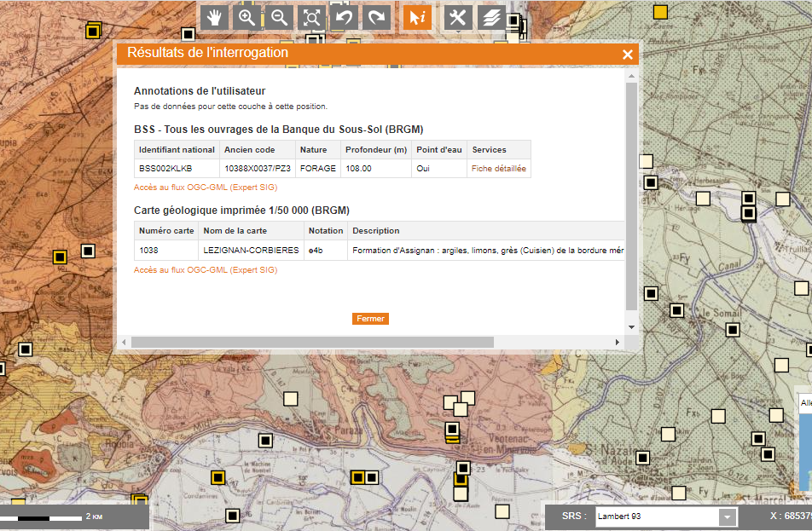Click the map name LEZIGNAN-CORBIERES
The width and height of the screenshot is (812, 531).
(251, 251)
